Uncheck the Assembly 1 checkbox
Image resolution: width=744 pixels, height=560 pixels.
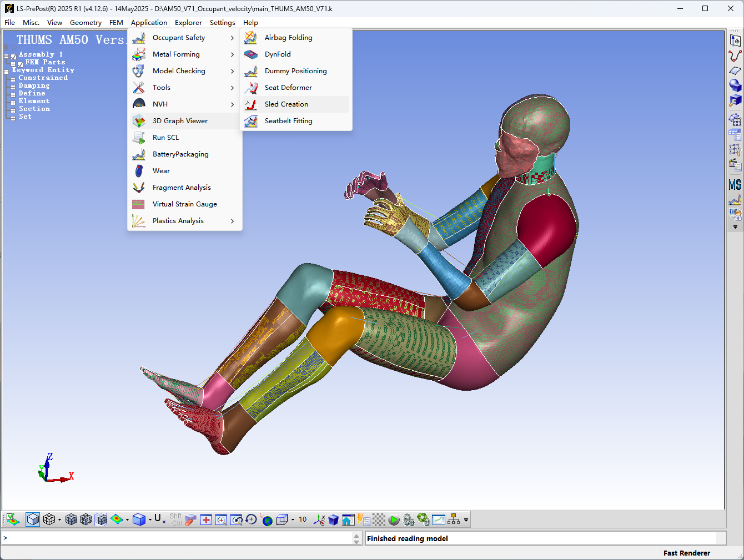pos(14,56)
